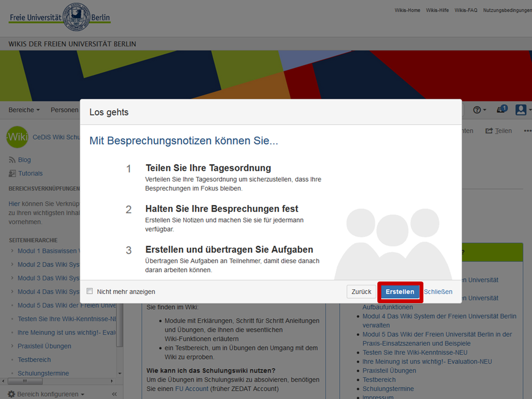Open Schulungstermine link in right panel
Screen dimensions: 532x399
click(x=388, y=389)
